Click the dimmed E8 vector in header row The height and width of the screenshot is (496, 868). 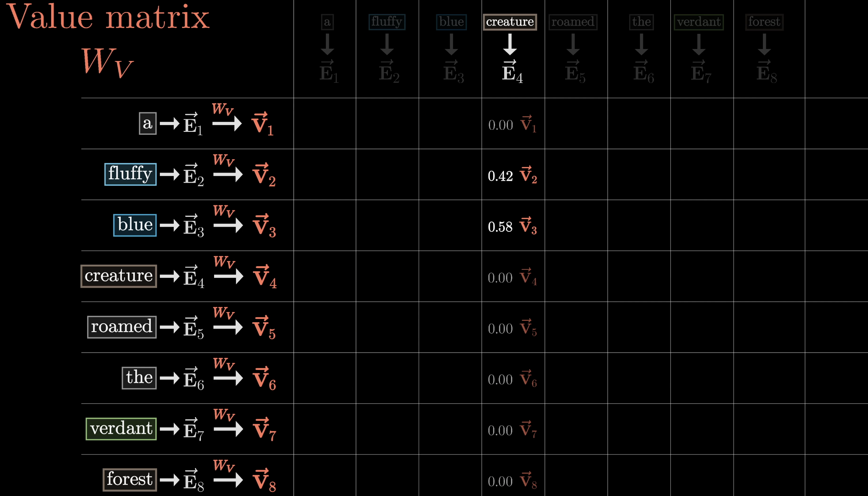click(x=766, y=72)
